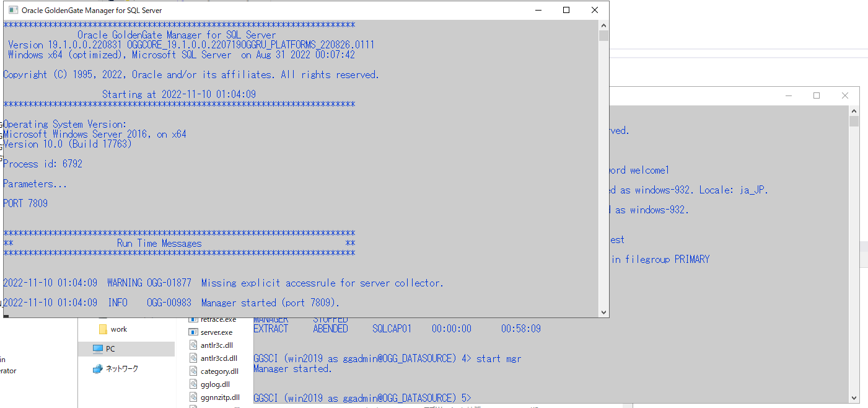Image resolution: width=868 pixels, height=408 pixels.
Task: Select the gglog.dll file icon
Action: coord(193,384)
